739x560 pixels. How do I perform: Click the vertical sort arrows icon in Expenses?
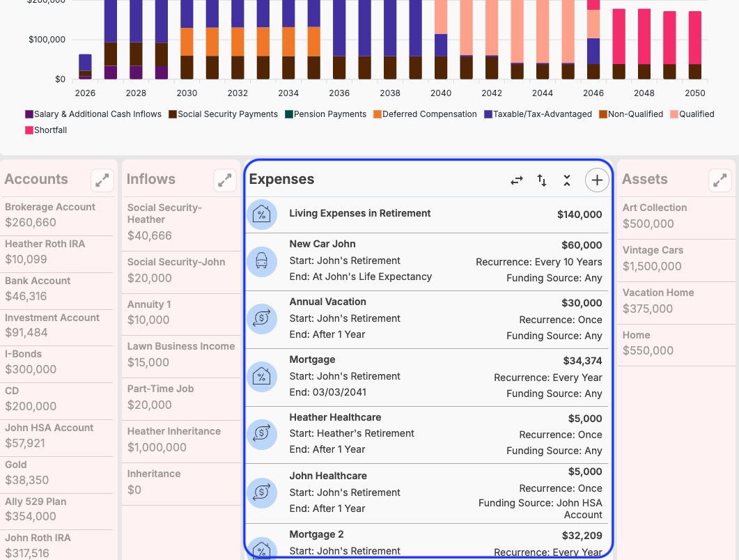click(x=542, y=180)
